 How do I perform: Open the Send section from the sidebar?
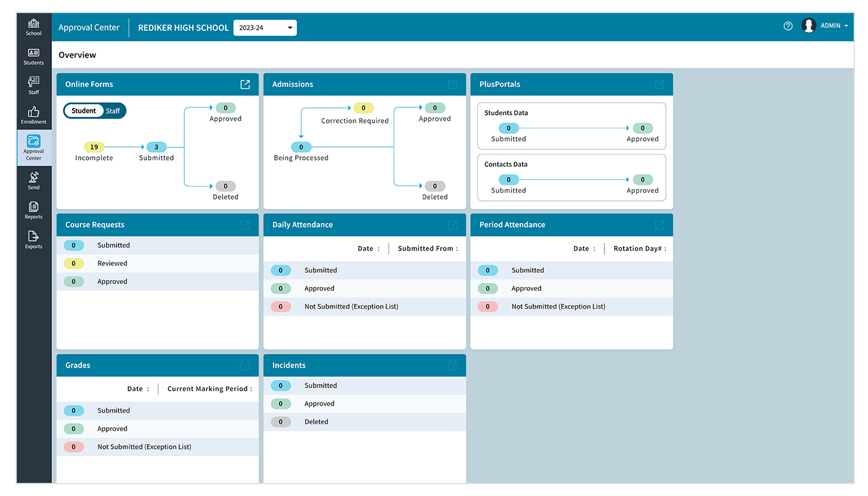tap(33, 180)
